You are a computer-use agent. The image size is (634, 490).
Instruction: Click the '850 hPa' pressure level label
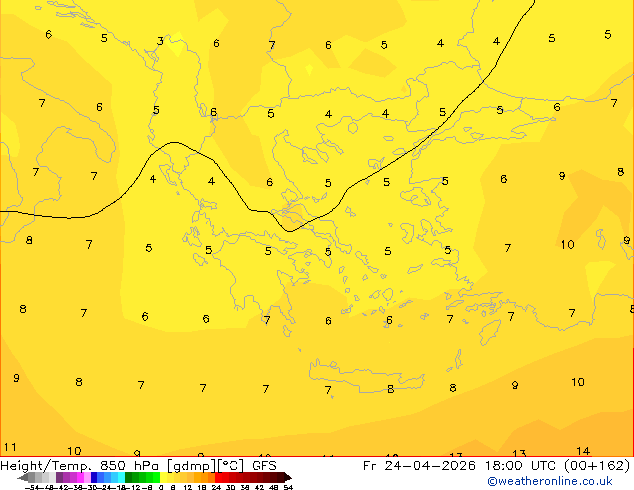[x=129, y=466]
